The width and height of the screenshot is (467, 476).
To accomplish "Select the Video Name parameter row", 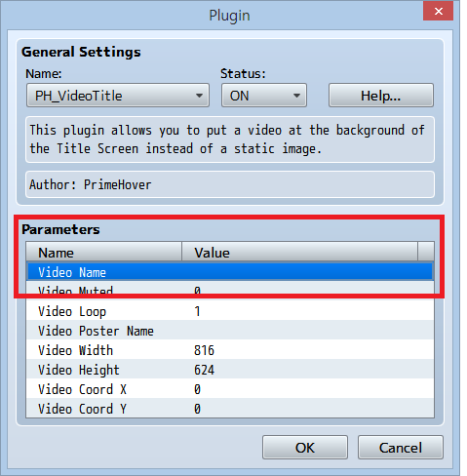I will pyautogui.click(x=230, y=272).
